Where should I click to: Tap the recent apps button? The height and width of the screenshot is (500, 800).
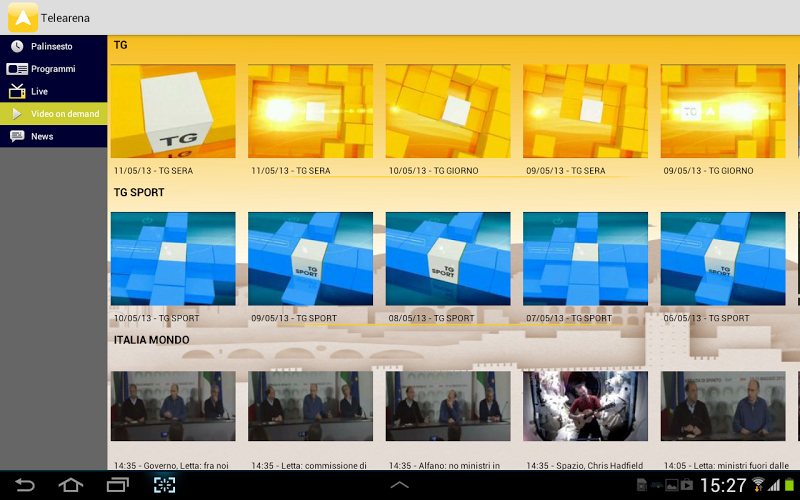[x=117, y=485]
